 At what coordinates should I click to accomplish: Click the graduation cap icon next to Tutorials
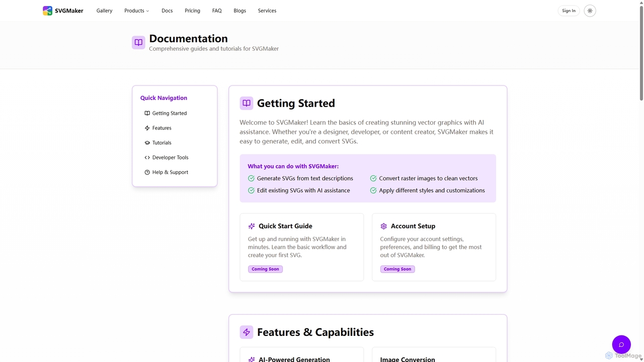tap(147, 143)
